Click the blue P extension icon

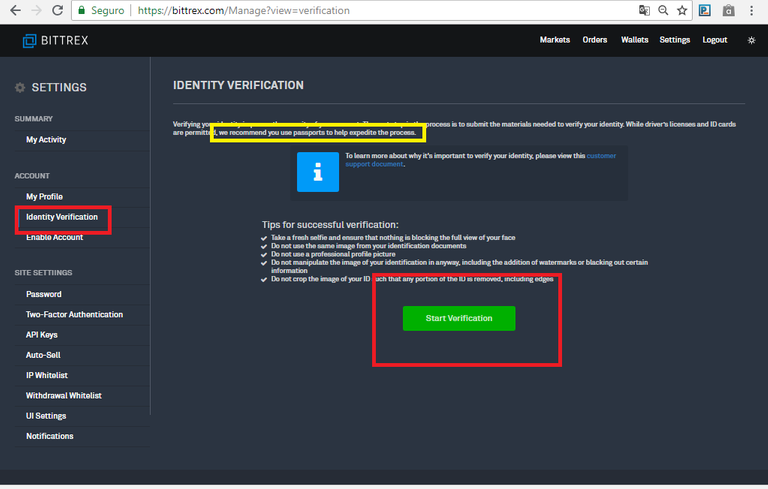[x=705, y=10]
